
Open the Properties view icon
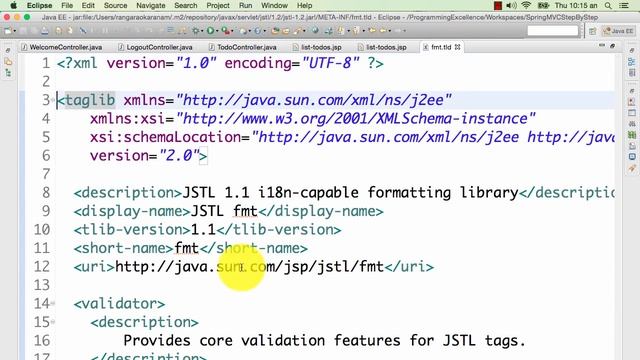coord(632,113)
